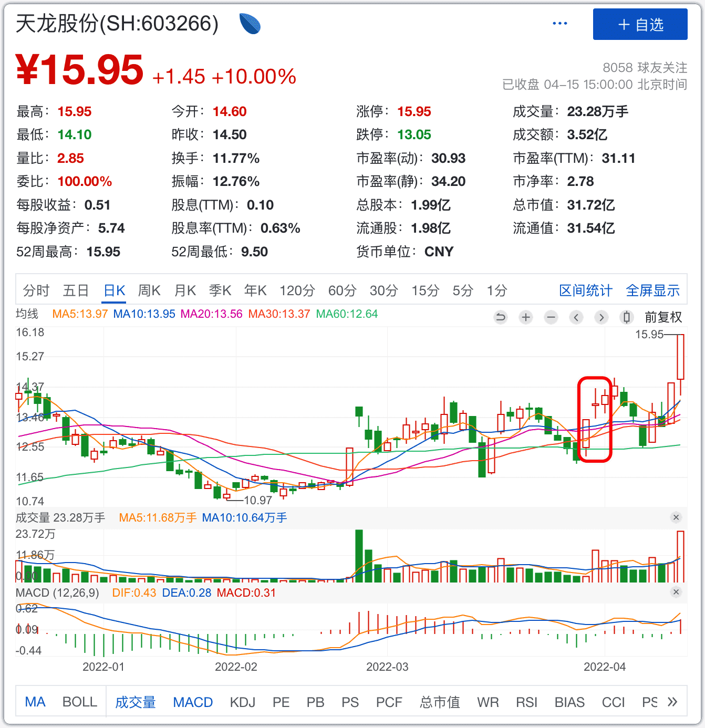Add stock to watchlist with 自选 button

640,24
